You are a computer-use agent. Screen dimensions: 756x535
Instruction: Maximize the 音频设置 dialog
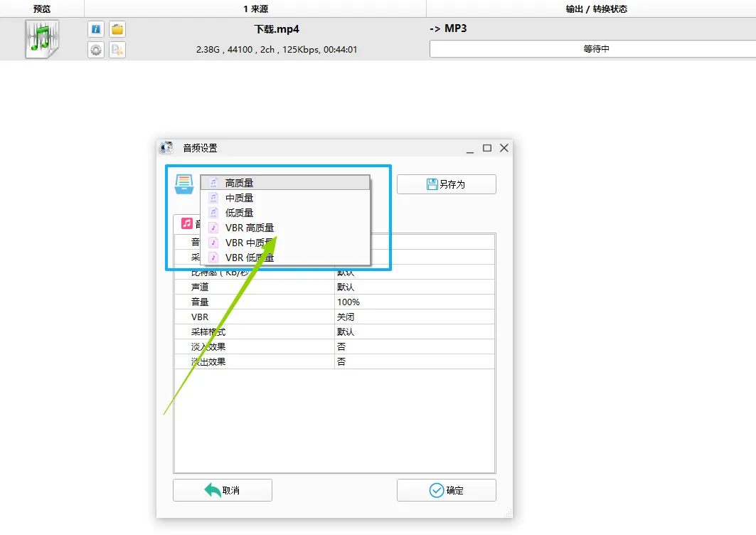tap(487, 148)
